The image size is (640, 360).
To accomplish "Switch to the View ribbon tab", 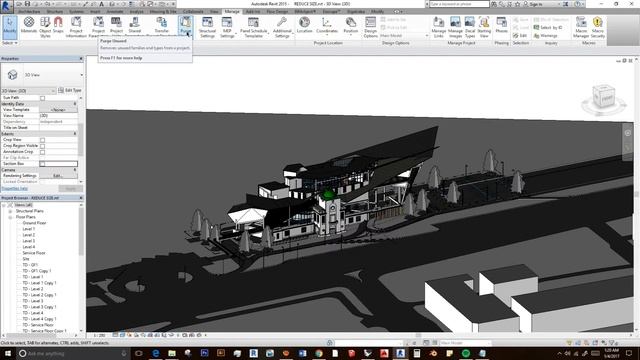I will 214,11.
